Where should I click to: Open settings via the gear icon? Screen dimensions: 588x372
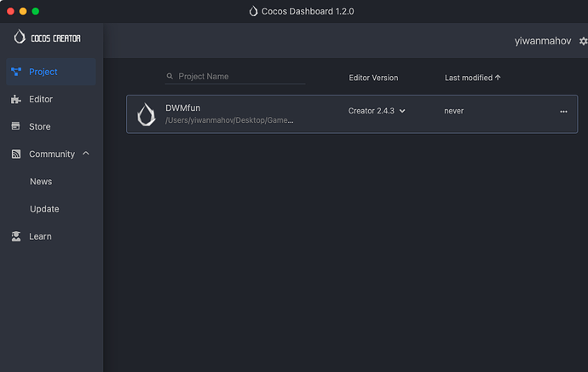tap(582, 41)
